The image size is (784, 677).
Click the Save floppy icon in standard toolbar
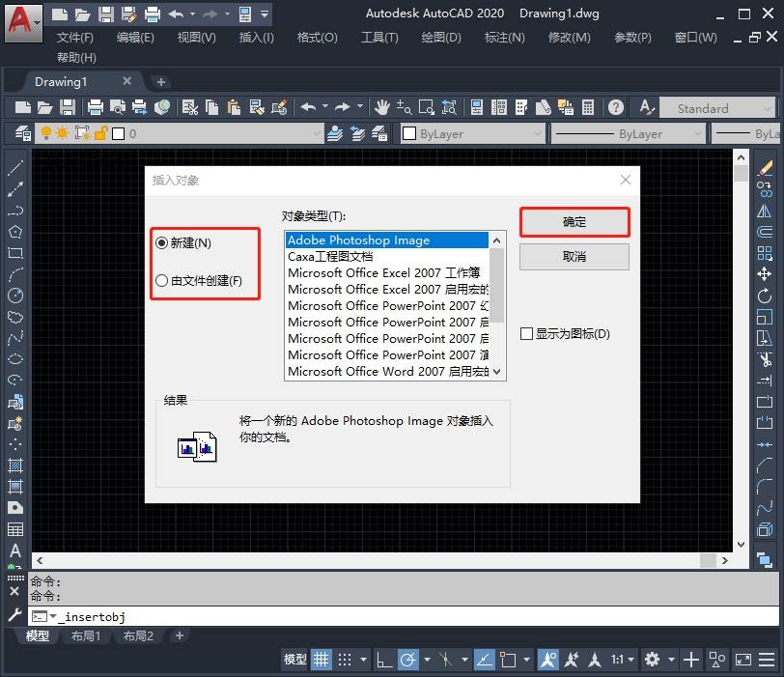pos(68,107)
